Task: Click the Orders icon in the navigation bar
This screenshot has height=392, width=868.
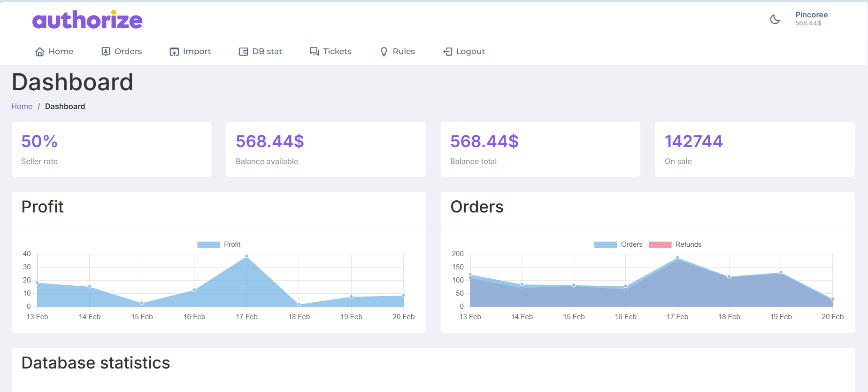Action: pos(106,52)
